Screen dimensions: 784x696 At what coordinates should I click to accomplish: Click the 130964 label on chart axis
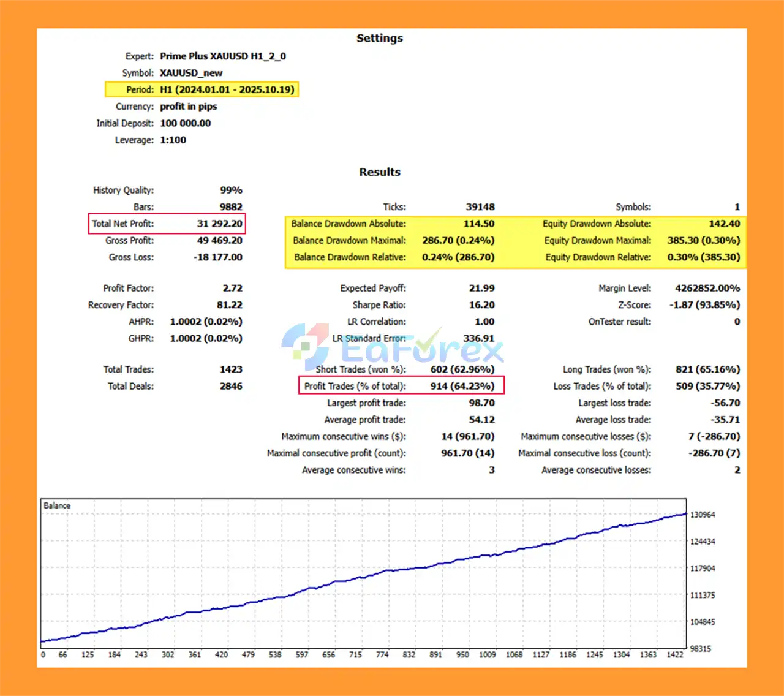pyautogui.click(x=703, y=515)
